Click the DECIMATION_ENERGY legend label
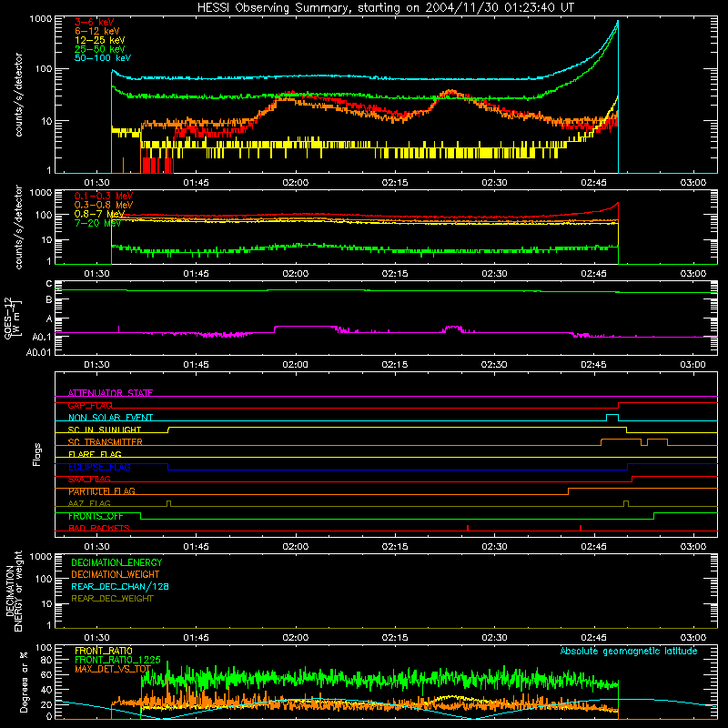Viewport: 728px width, 728px height. [x=116, y=562]
